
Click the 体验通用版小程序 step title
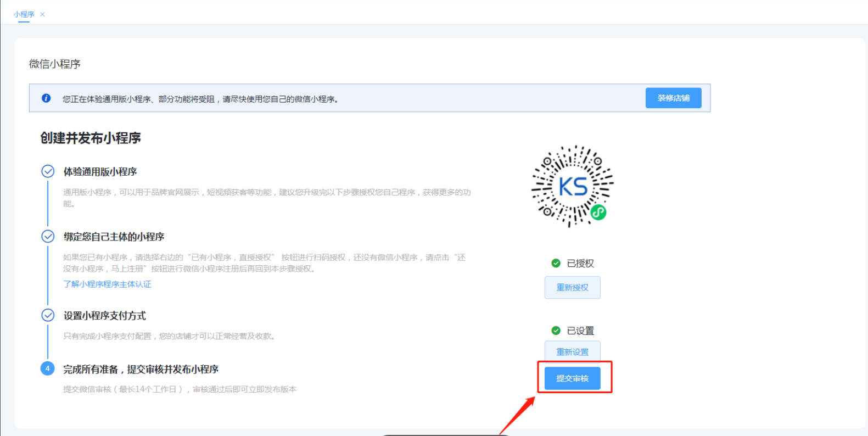coord(100,171)
